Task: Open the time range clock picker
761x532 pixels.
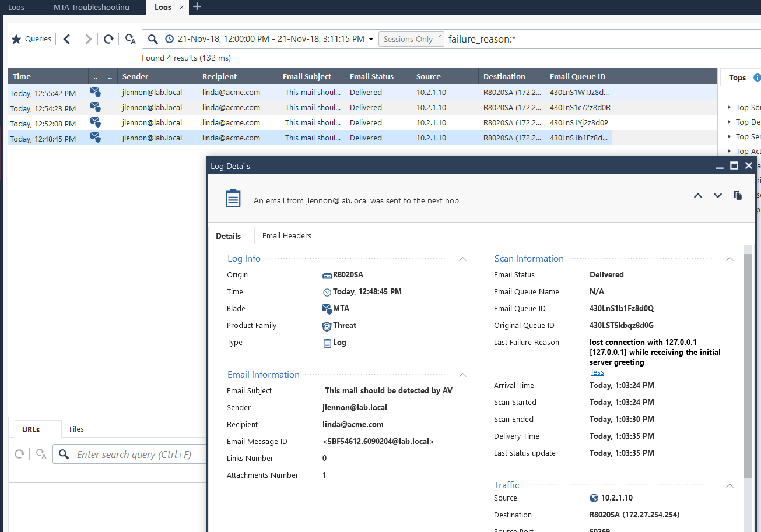Action: pos(170,39)
